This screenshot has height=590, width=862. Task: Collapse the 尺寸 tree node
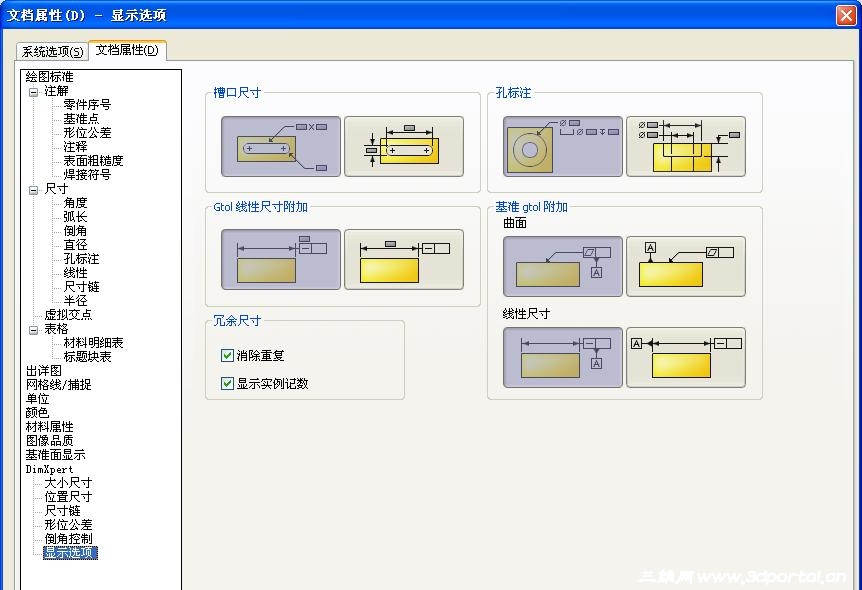tap(34, 190)
